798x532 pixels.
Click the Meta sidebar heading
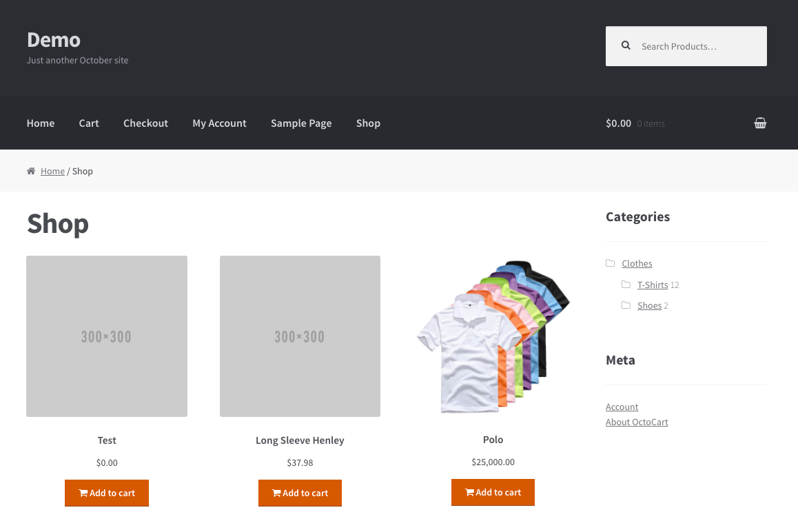[620, 360]
